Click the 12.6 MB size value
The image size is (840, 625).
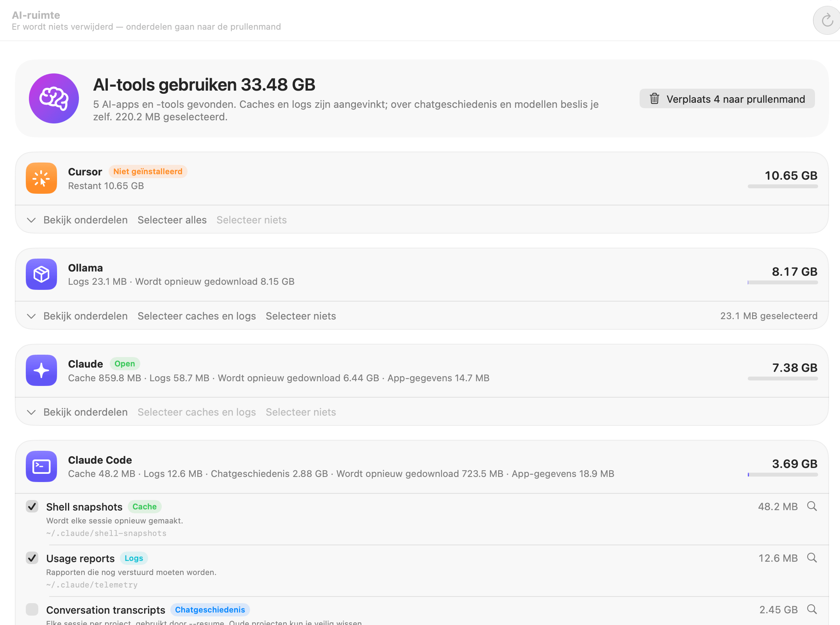click(778, 558)
